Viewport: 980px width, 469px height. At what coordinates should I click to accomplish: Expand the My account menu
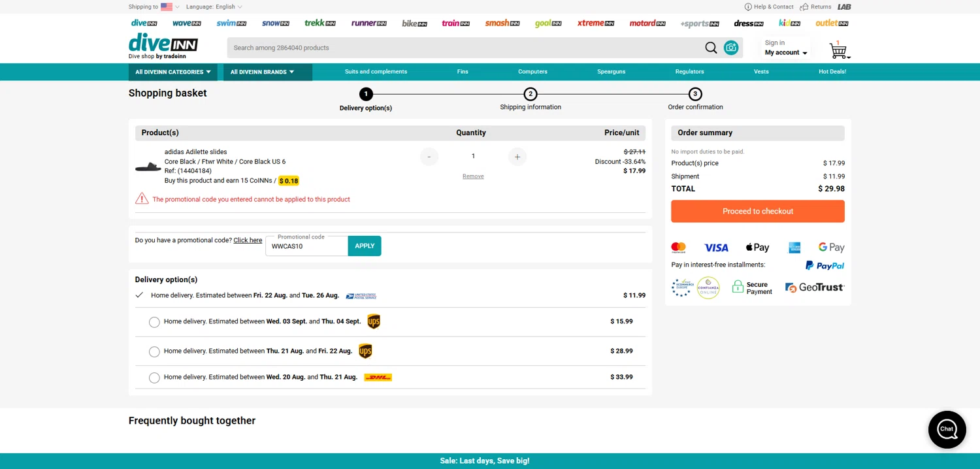click(786, 52)
